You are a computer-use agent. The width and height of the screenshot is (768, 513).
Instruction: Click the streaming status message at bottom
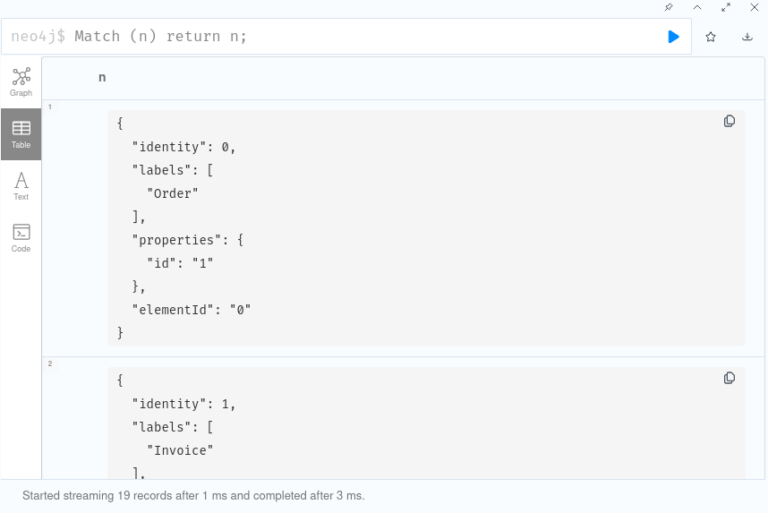click(x=193, y=496)
